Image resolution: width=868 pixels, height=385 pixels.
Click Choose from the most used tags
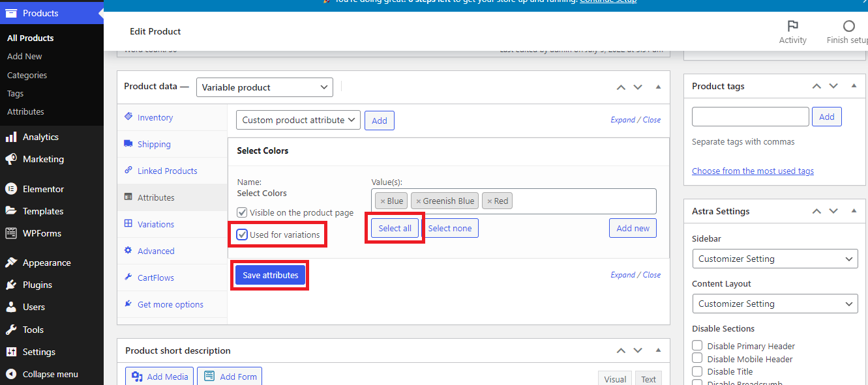(753, 171)
